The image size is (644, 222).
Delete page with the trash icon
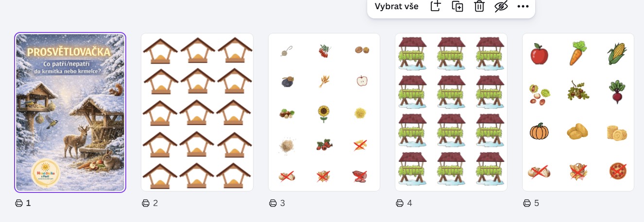coord(479,6)
